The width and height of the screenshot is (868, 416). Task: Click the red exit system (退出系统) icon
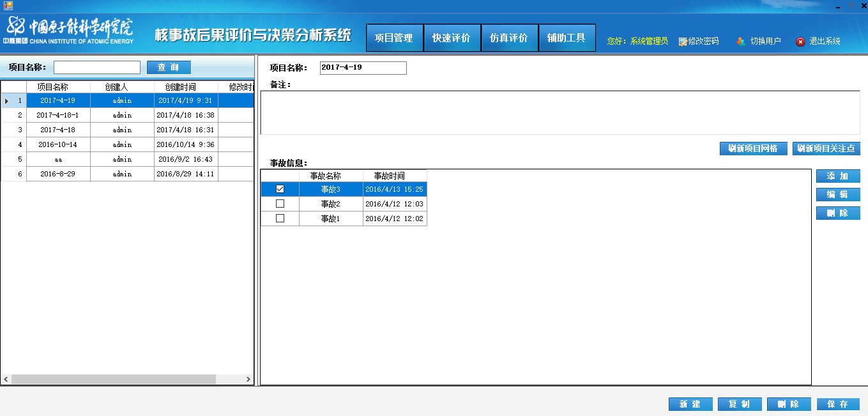[800, 42]
